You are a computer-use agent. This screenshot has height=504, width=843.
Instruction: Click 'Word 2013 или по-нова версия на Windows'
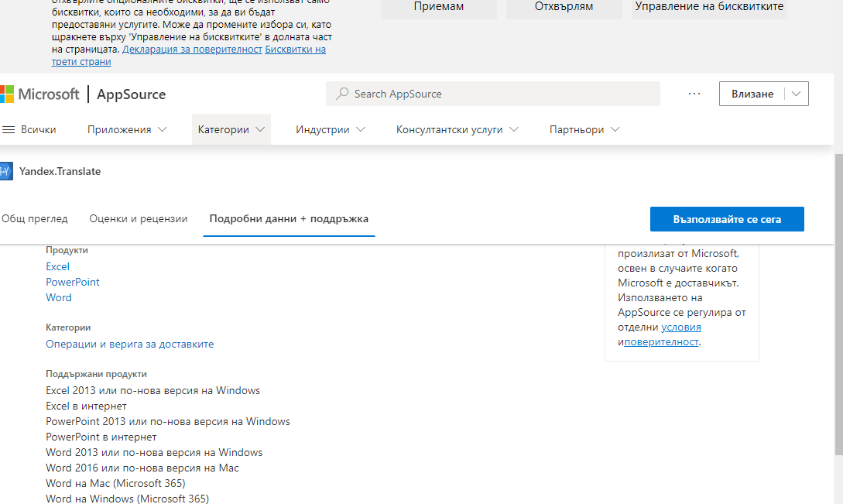pyautogui.click(x=154, y=452)
